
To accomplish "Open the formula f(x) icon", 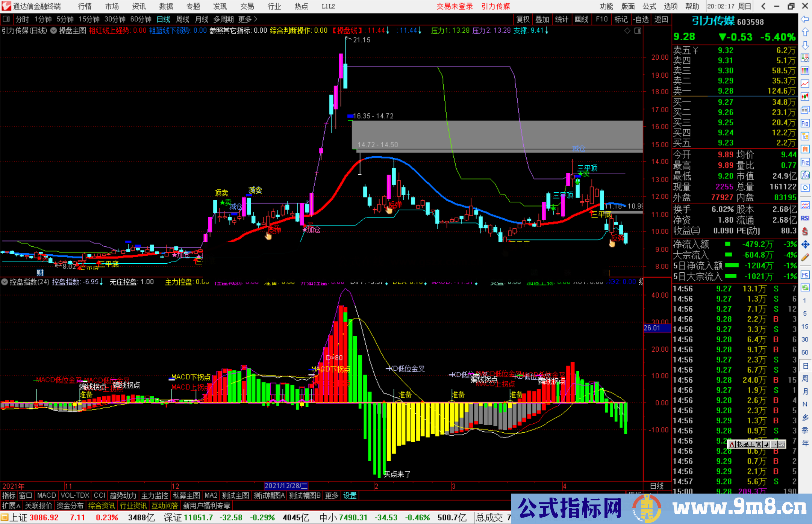I will click(805, 175).
